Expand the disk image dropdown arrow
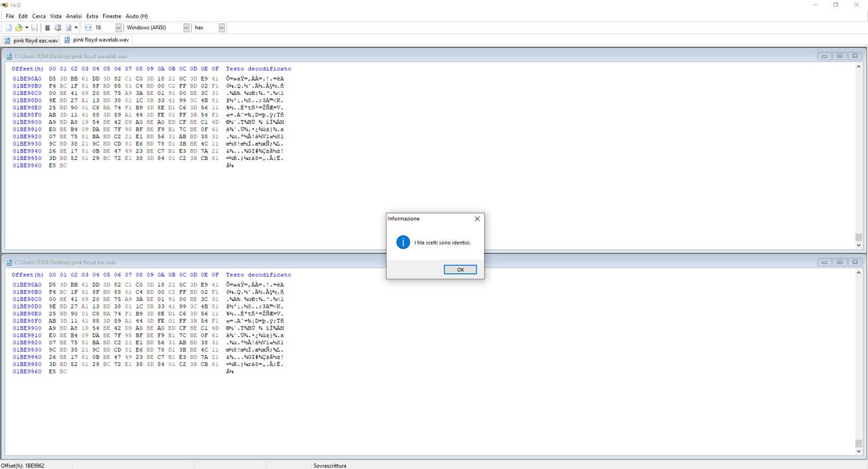Viewport: 868px width, 469px height. (76, 28)
